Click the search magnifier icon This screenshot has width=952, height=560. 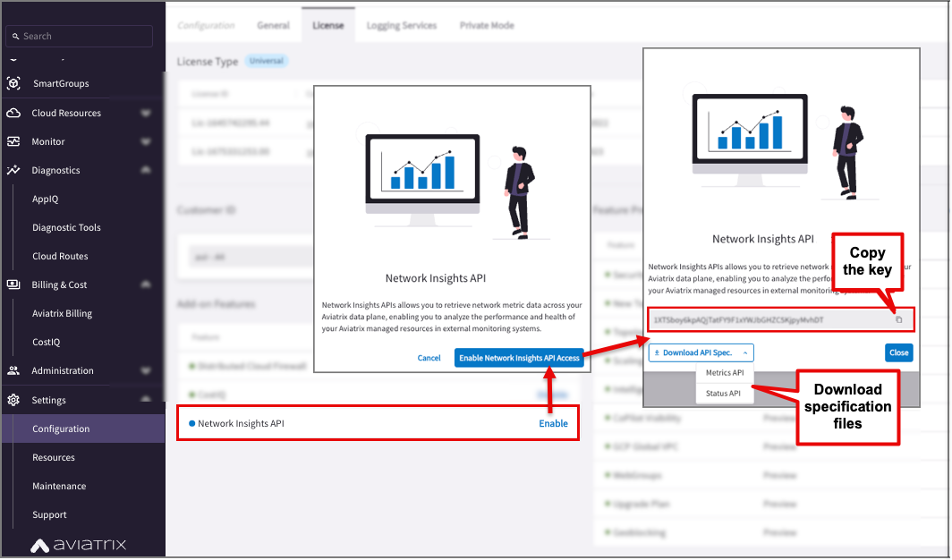[x=15, y=36]
